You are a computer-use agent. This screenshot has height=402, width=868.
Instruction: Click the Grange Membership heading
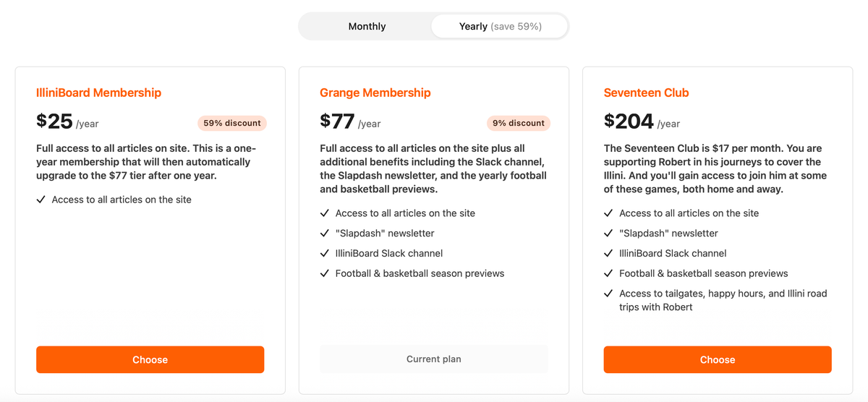pyautogui.click(x=375, y=93)
